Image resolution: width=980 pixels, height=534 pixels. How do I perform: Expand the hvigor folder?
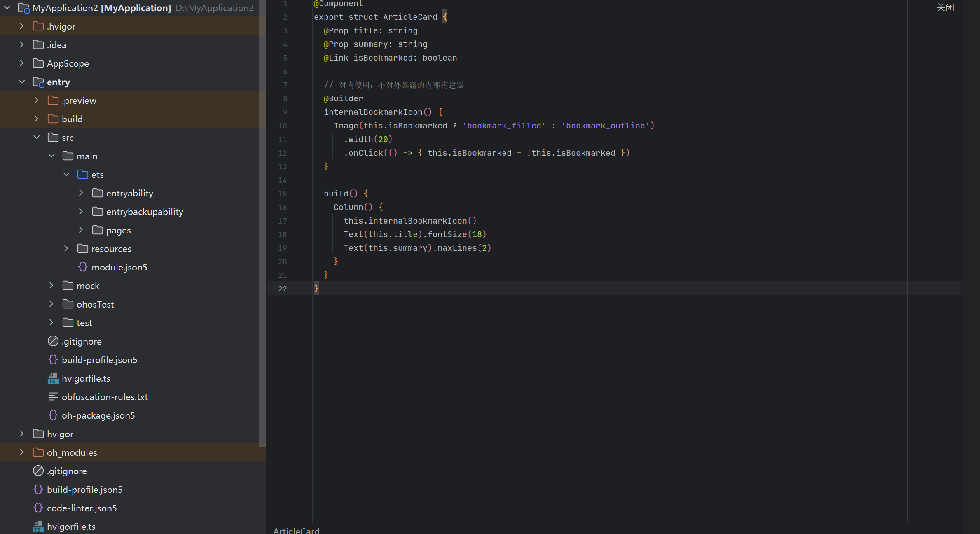click(22, 434)
